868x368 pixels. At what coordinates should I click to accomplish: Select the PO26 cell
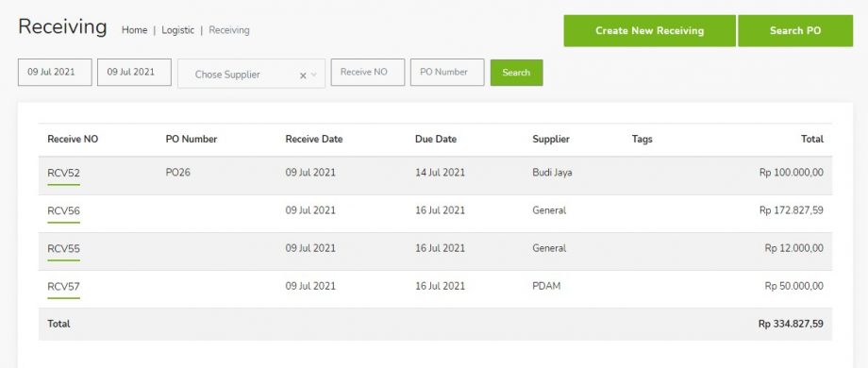coord(177,173)
